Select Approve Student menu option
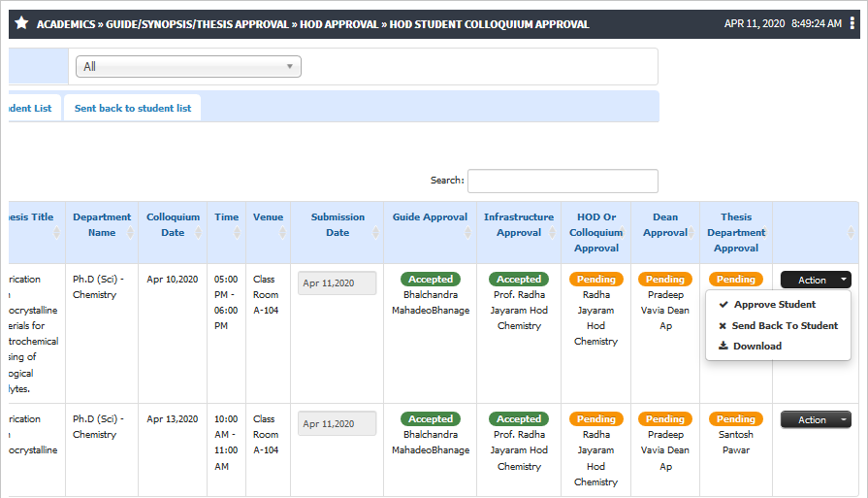The image size is (868, 498). tap(775, 304)
